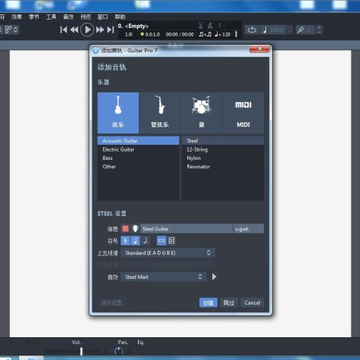Open the third menu in the menu bar
This screenshot has height=360, width=360.
34,17
